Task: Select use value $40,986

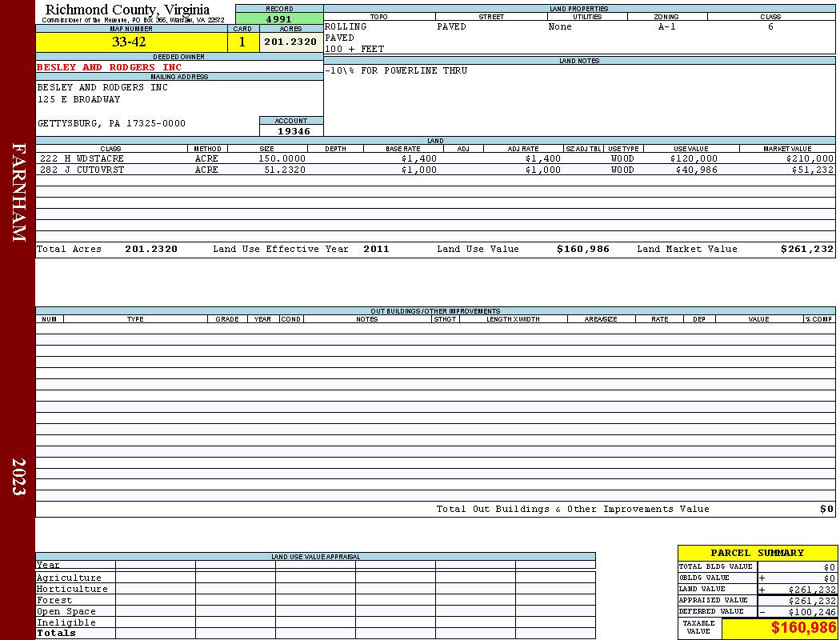Action: [x=697, y=170]
